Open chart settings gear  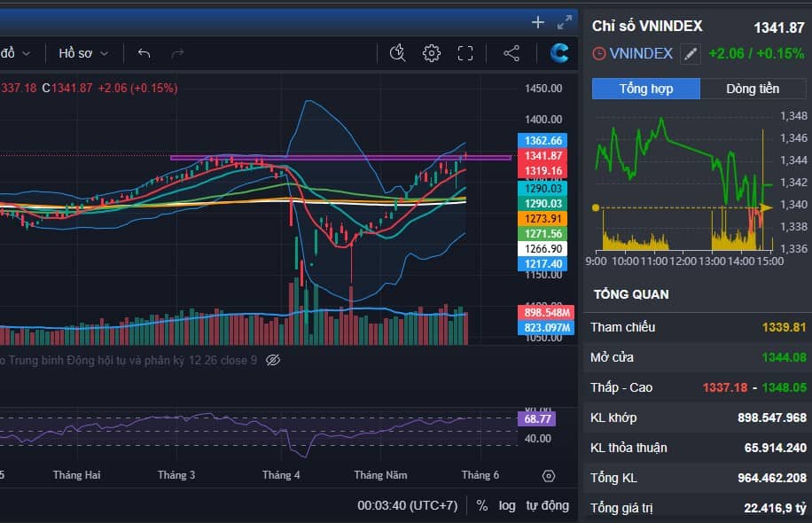[432, 53]
